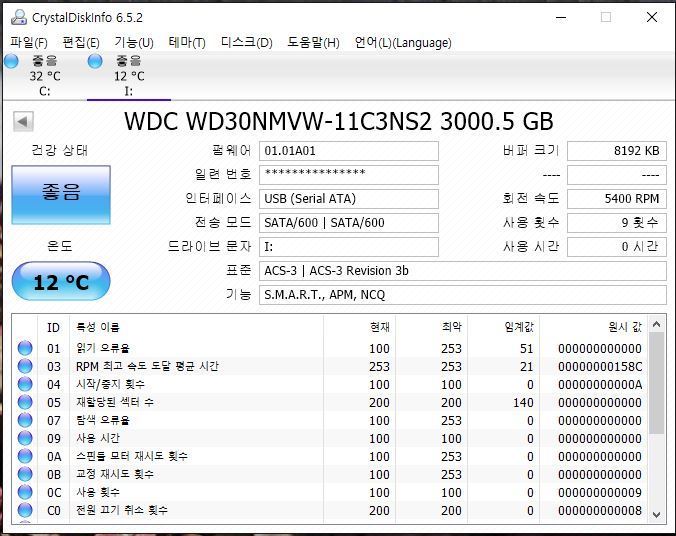Click the buffer size field 8192 KB
This screenshot has height=536, width=676.
click(x=617, y=151)
